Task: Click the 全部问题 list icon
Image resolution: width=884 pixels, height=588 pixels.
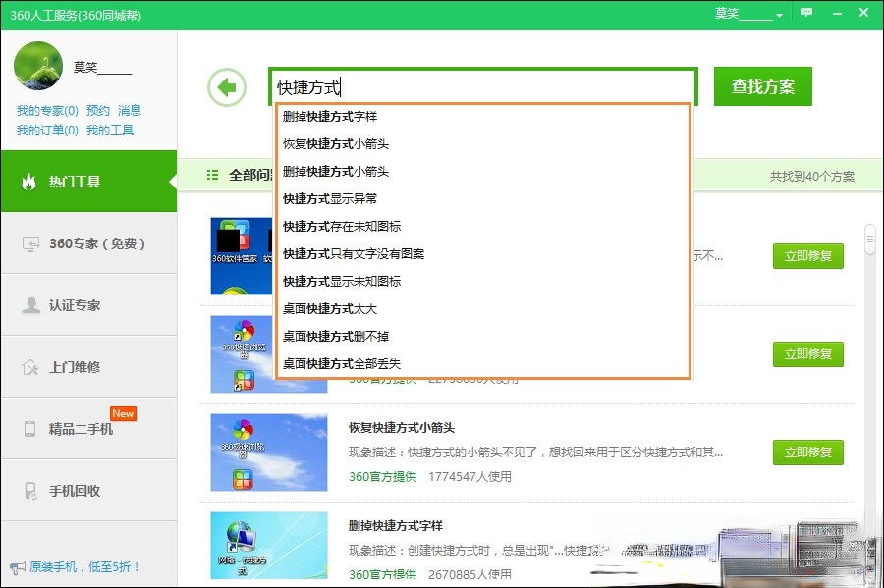Action: (x=212, y=175)
